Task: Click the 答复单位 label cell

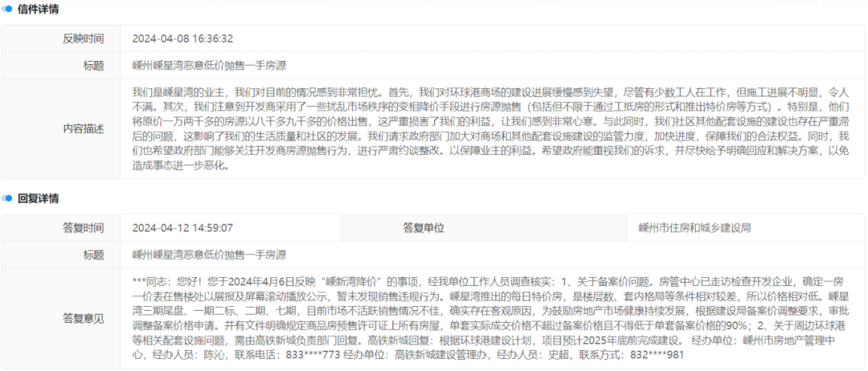Action: pyautogui.click(x=485, y=228)
